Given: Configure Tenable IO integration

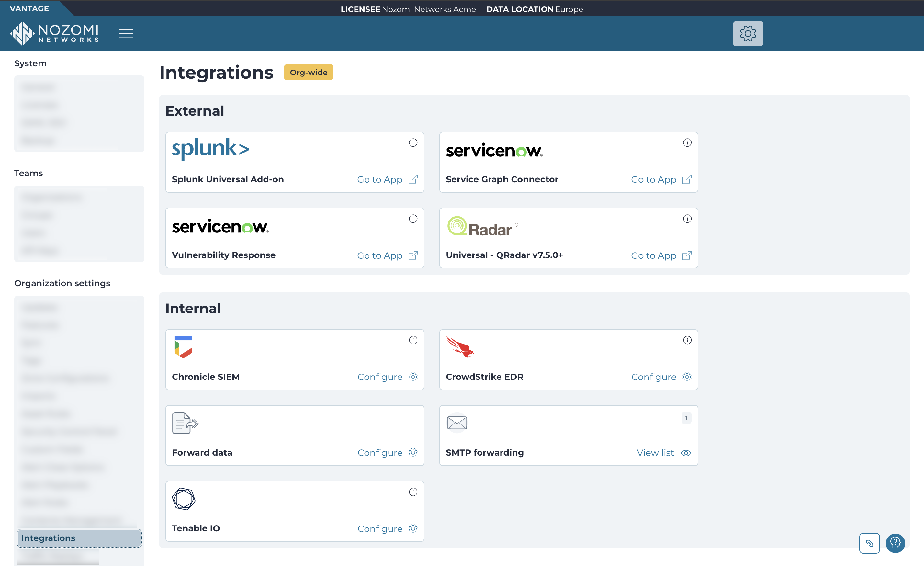Looking at the screenshot, I should [388, 529].
